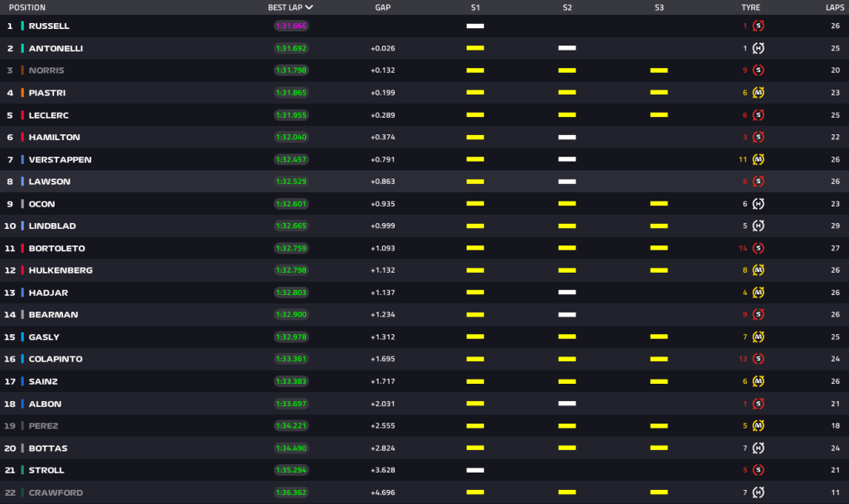The image size is (849, 504).
Task: Select driver name RUSSELL
Action: [x=49, y=26]
